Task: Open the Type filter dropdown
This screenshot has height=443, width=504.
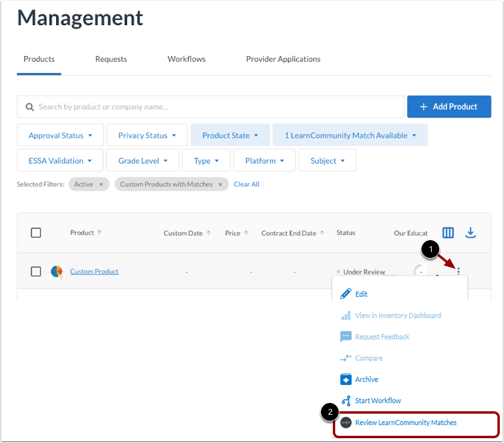Action: pos(207,160)
